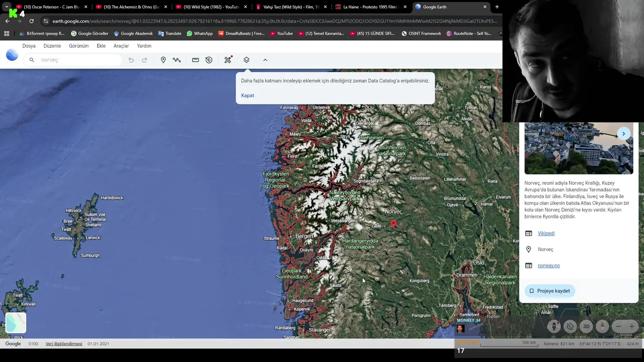Screen dimensions: 644x362
Task: Activate Pegman Street View icon
Action: pos(554,326)
